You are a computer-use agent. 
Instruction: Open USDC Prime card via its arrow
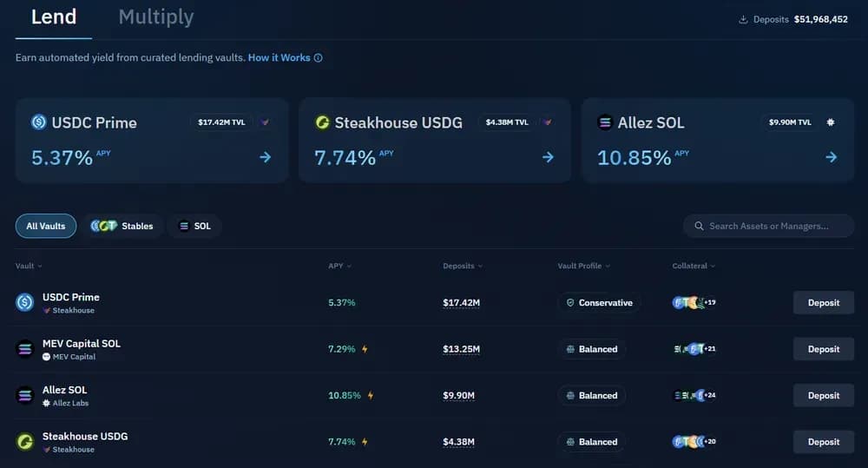click(x=266, y=157)
